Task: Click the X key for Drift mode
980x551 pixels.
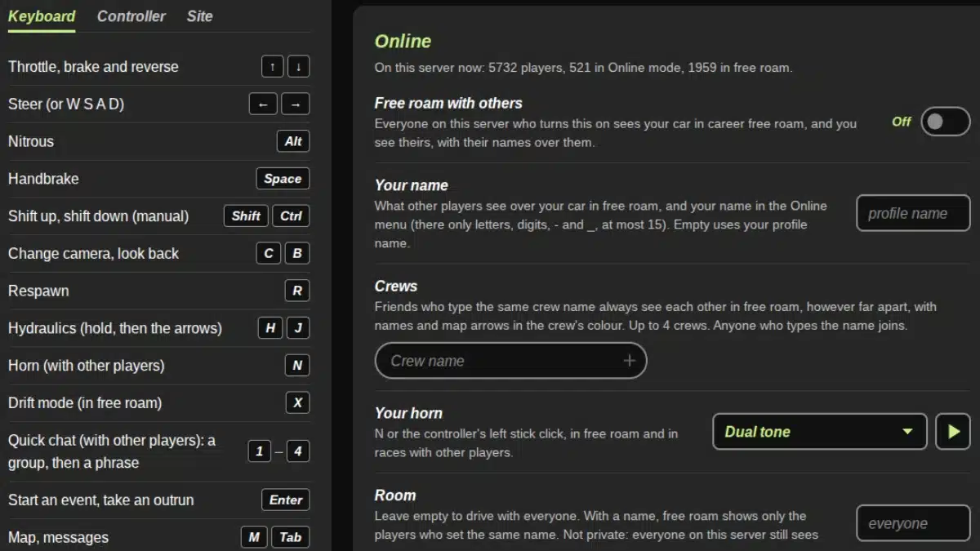Action: 297,402
